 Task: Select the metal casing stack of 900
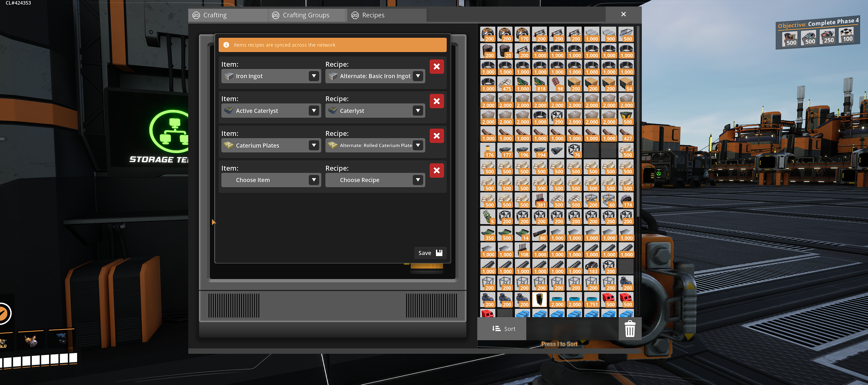click(x=609, y=34)
